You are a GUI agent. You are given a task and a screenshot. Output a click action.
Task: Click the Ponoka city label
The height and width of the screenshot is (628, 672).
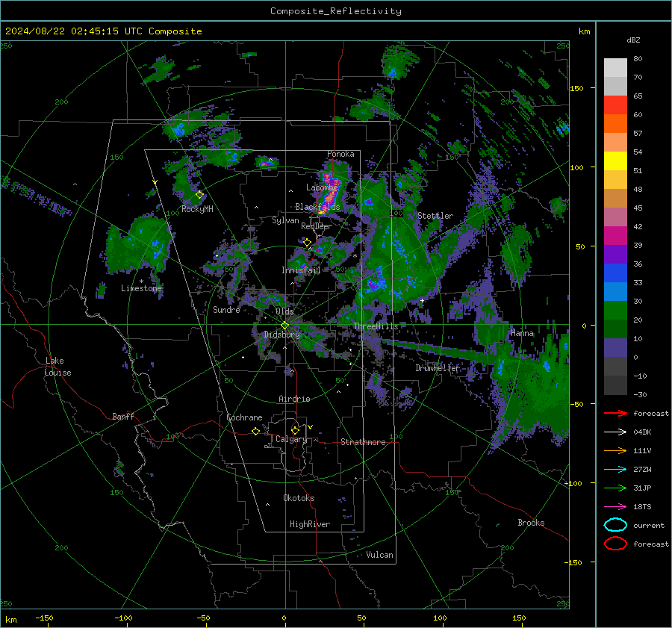340,154
